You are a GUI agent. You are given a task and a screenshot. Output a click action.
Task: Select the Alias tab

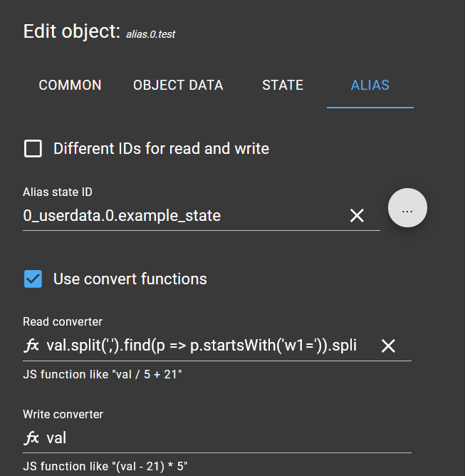pyautogui.click(x=370, y=85)
